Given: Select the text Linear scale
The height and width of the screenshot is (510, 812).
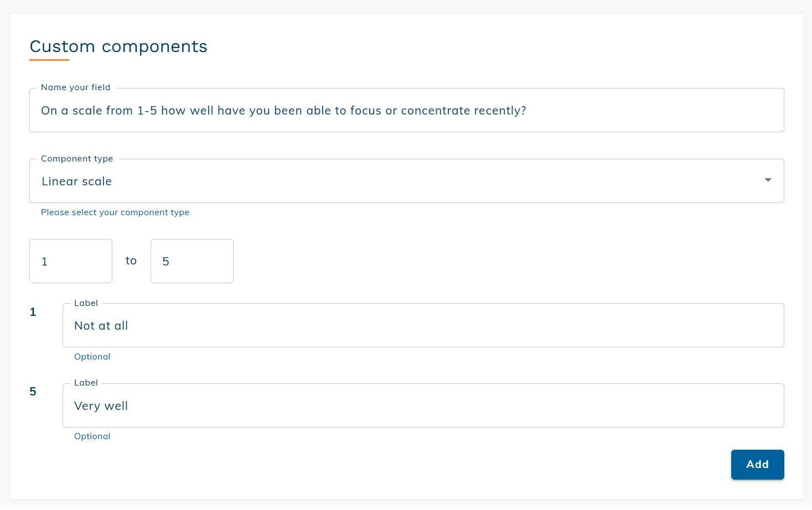Looking at the screenshot, I should click(x=76, y=181).
